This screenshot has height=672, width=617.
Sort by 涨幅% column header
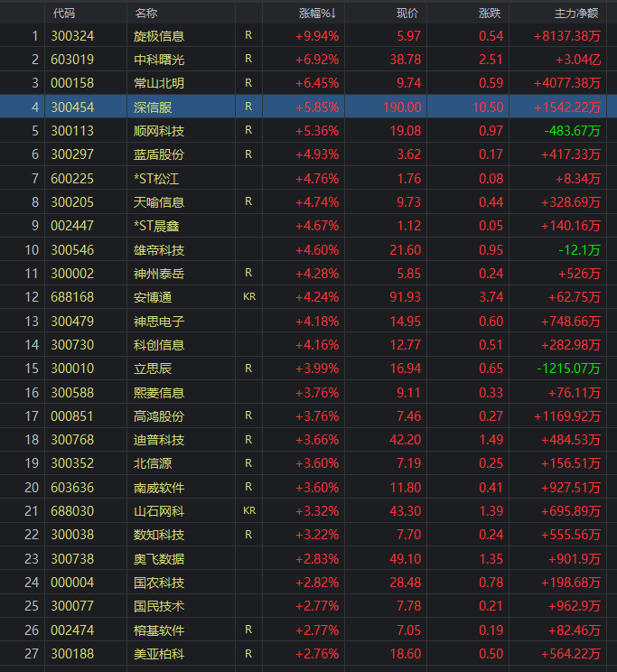pyautogui.click(x=317, y=14)
